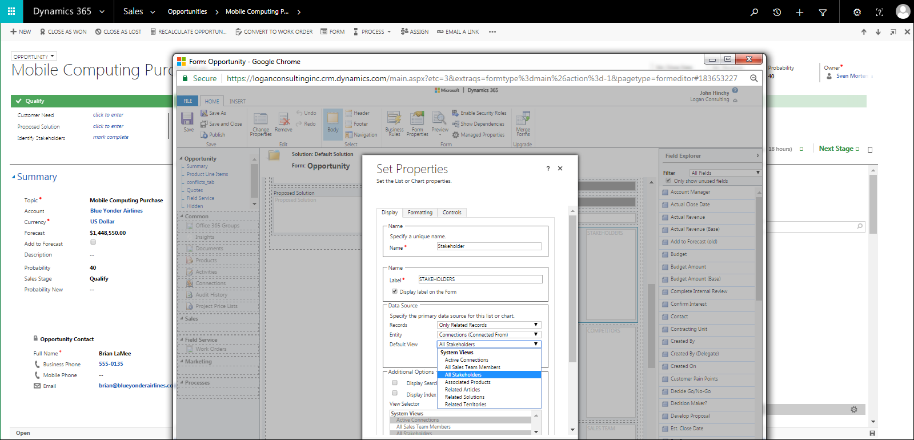Open the Field Explorer Filter dropdown
Viewport: 914px width, 440px height.
point(725,173)
